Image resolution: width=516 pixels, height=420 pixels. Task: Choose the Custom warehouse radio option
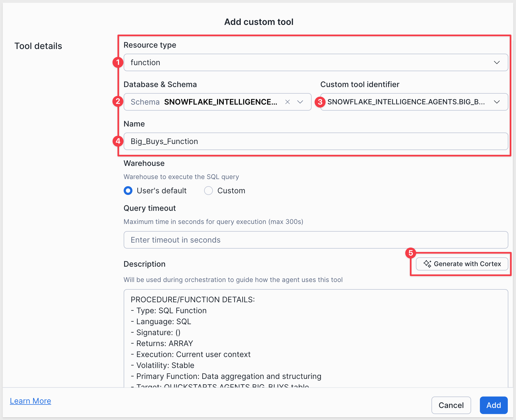coord(208,191)
